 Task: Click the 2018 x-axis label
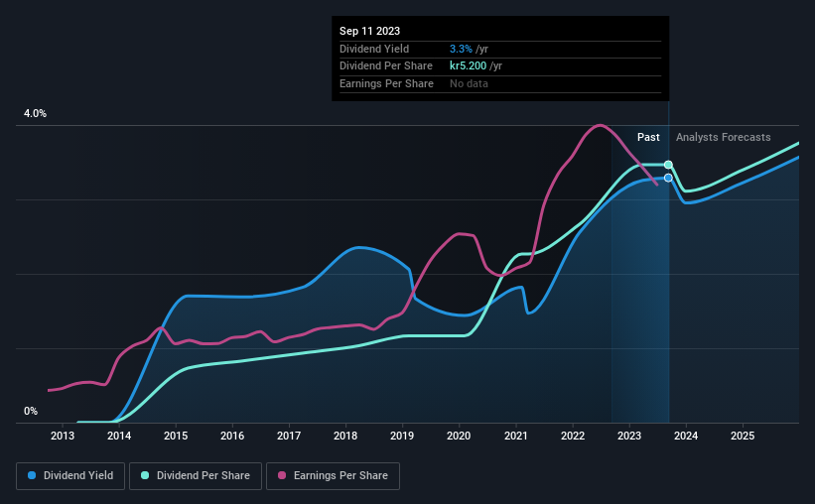point(345,436)
